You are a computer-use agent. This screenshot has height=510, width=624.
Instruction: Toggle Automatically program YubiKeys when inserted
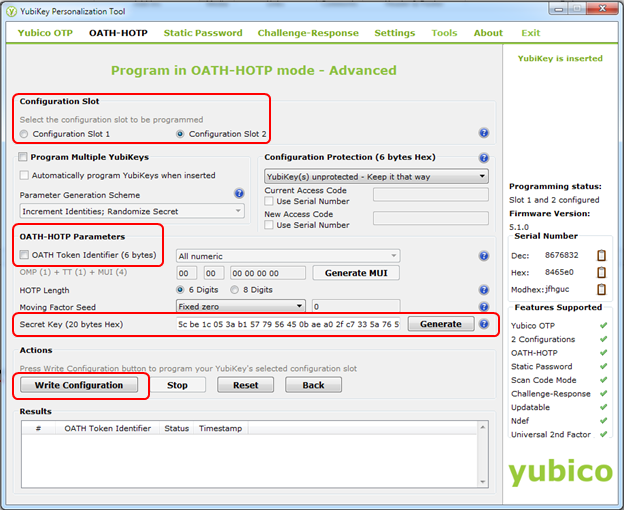coord(24,175)
